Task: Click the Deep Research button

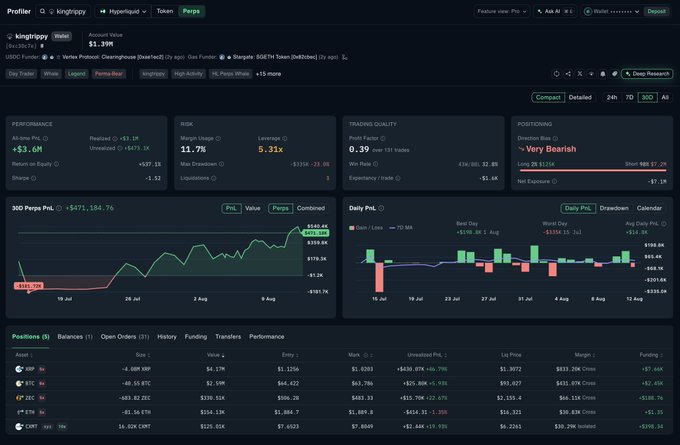Action: (647, 74)
